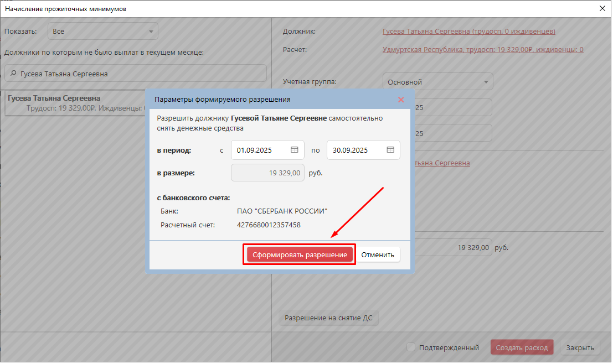
Task: Open the debtor link Гусева Татьяна Сергеевна
Action: 468,32
